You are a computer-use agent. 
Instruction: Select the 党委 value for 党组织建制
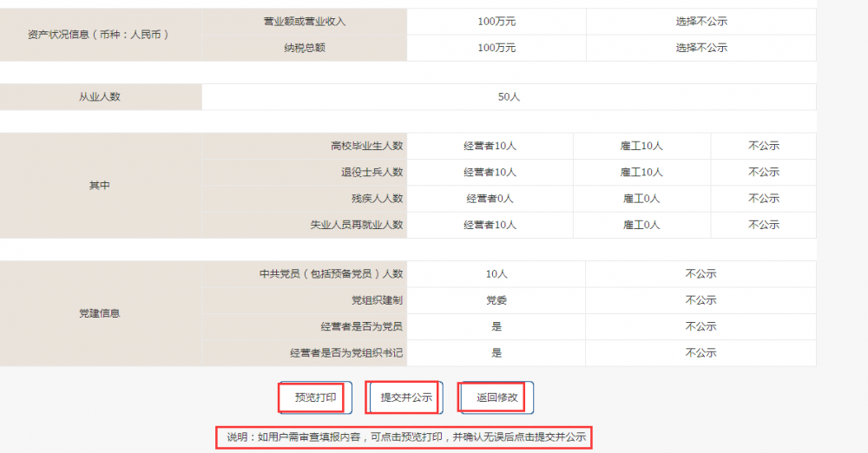pos(496,300)
